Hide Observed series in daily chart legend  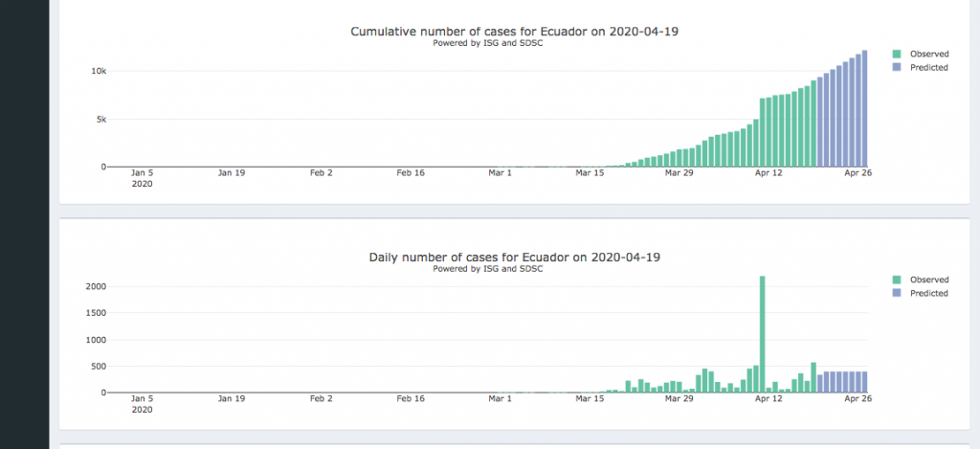pos(928,280)
